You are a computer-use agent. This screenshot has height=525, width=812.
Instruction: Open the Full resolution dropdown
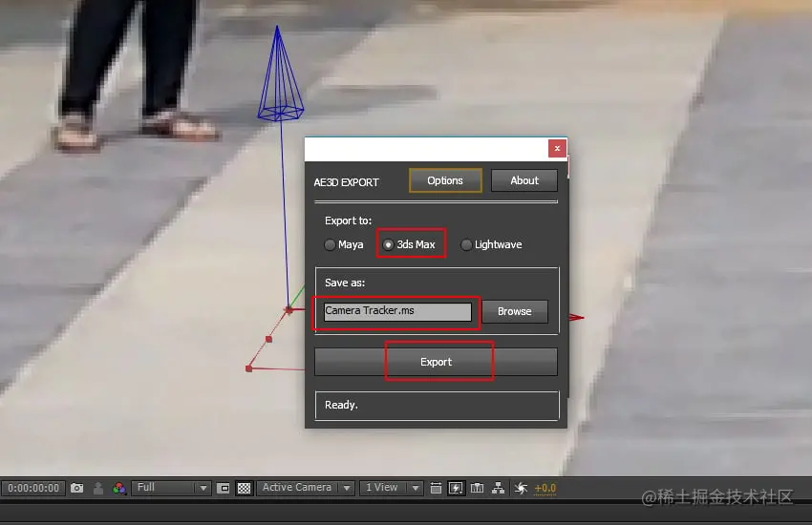point(171,488)
